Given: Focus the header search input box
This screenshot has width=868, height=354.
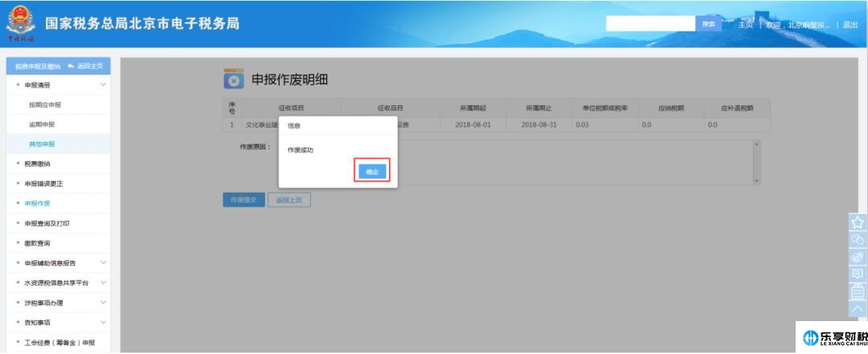Looking at the screenshot, I should (x=650, y=24).
